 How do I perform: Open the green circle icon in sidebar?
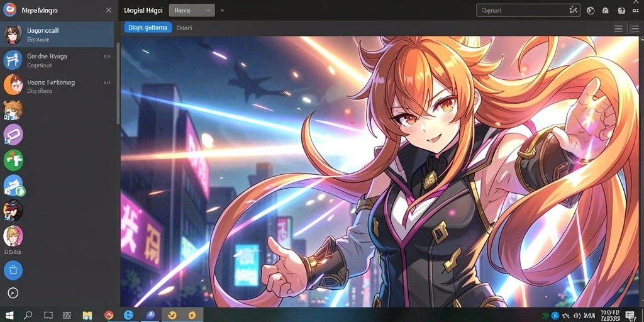(x=13, y=160)
